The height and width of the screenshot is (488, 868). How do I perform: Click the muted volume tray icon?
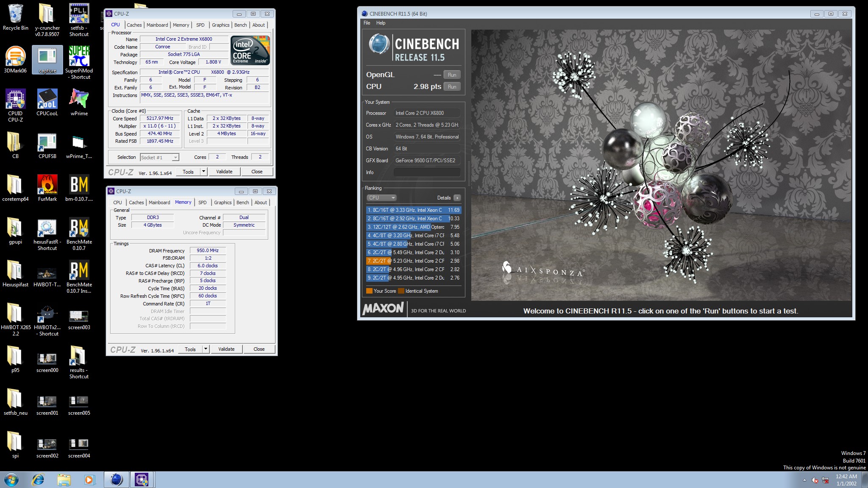tap(815, 480)
